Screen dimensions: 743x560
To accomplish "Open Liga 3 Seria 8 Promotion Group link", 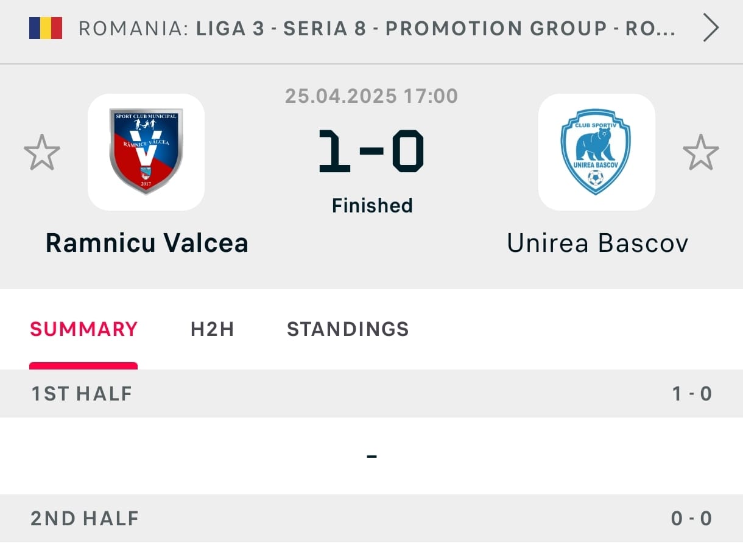I will click(x=436, y=29).
